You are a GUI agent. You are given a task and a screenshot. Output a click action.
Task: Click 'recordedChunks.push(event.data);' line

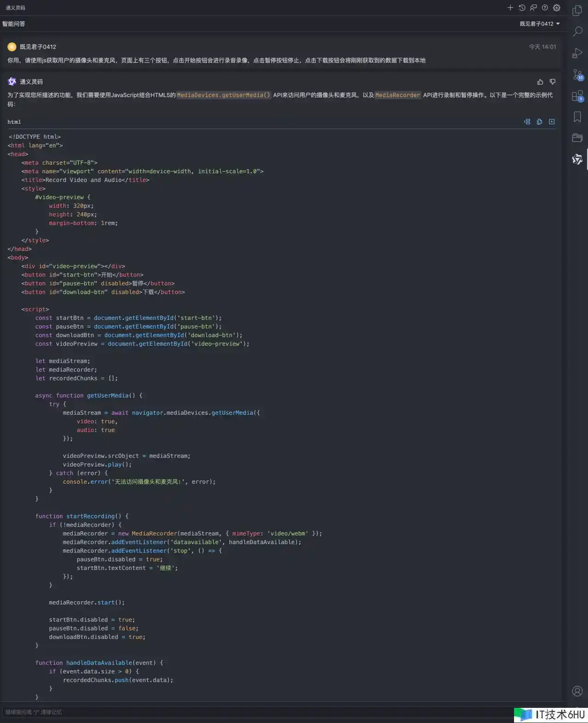pos(118,680)
